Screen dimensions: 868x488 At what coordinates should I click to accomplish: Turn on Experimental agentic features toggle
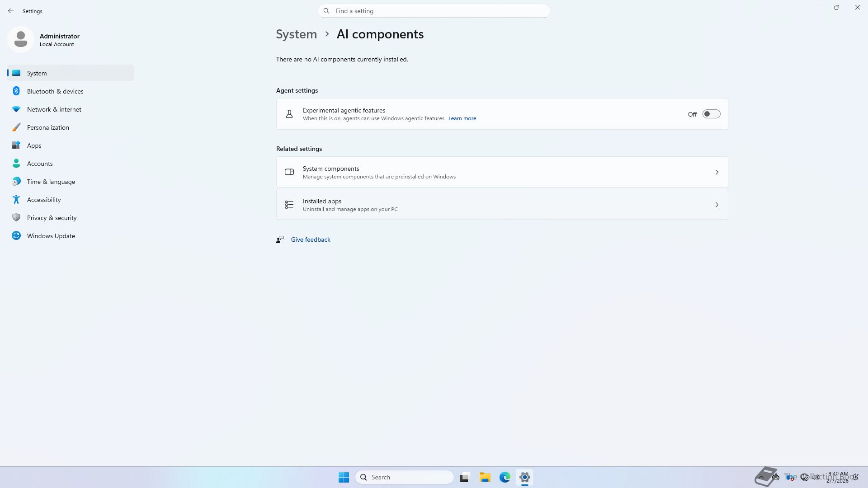(x=711, y=114)
